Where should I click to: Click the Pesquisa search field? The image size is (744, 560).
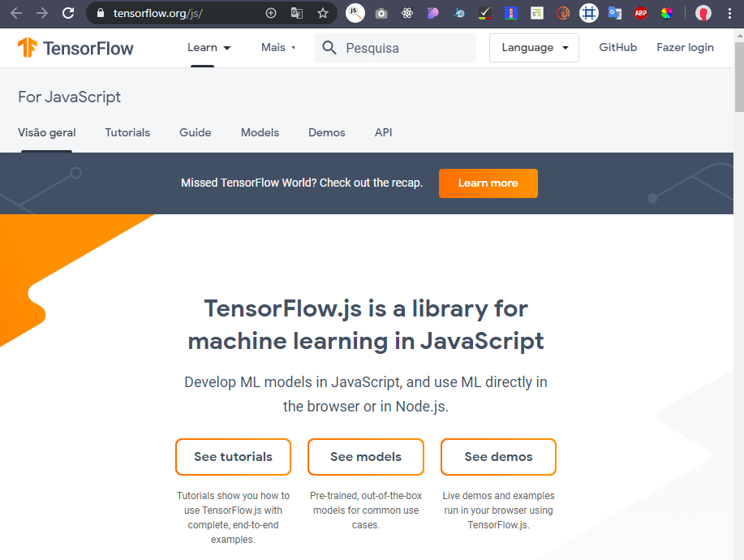[395, 48]
